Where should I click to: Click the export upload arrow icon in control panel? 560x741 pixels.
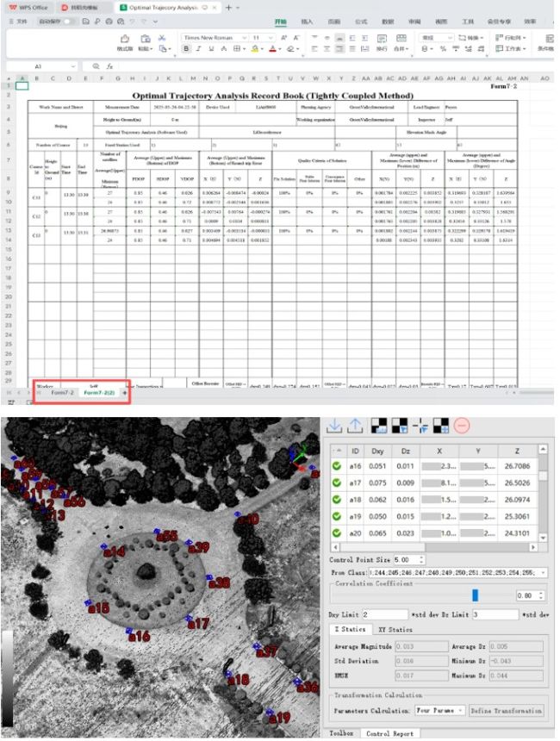354,426
